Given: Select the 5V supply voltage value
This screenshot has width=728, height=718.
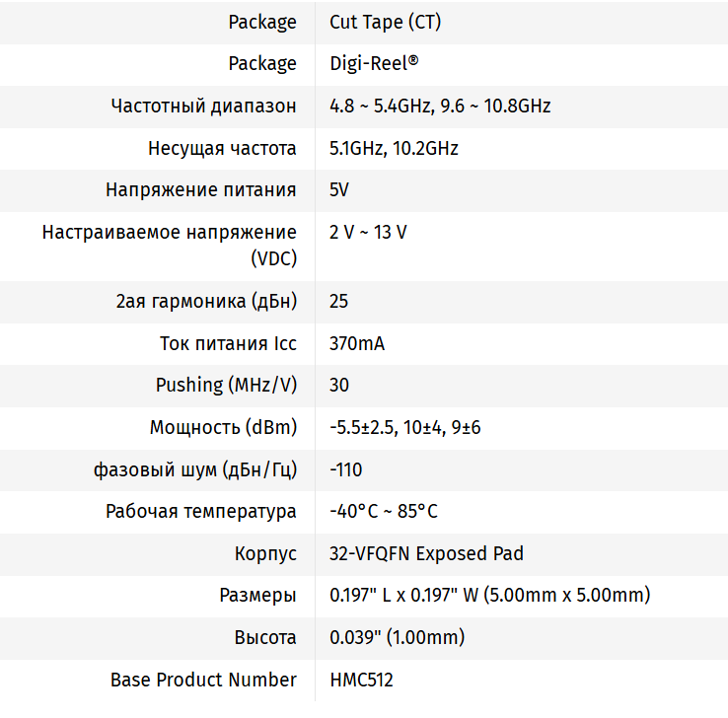Looking at the screenshot, I should [339, 190].
